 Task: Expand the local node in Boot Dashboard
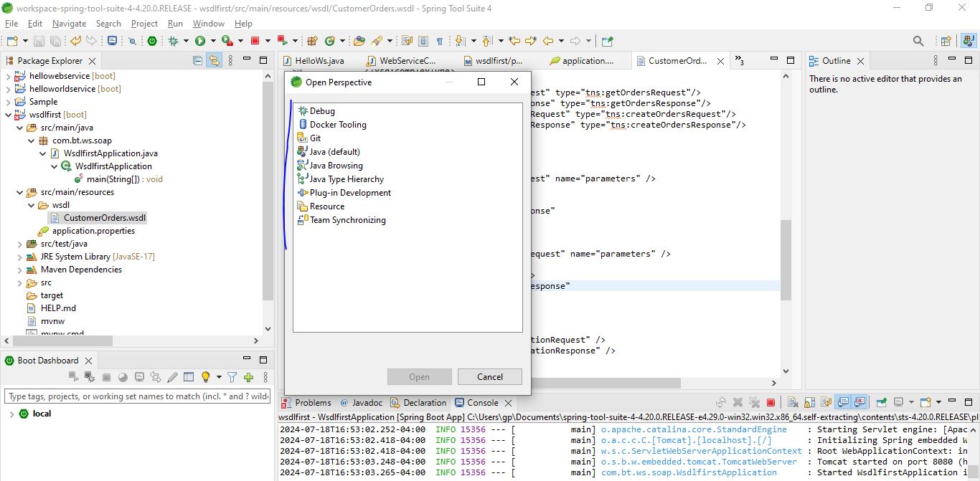11,414
